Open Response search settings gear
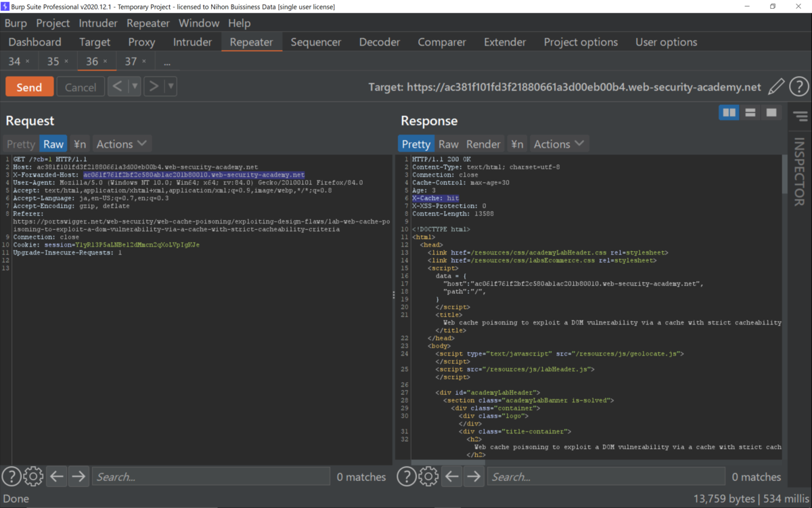The width and height of the screenshot is (812, 508). 428,477
